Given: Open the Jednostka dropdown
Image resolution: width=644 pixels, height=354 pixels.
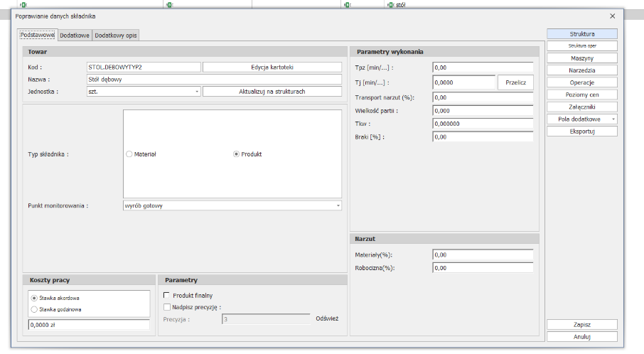Looking at the screenshot, I should coord(197,92).
